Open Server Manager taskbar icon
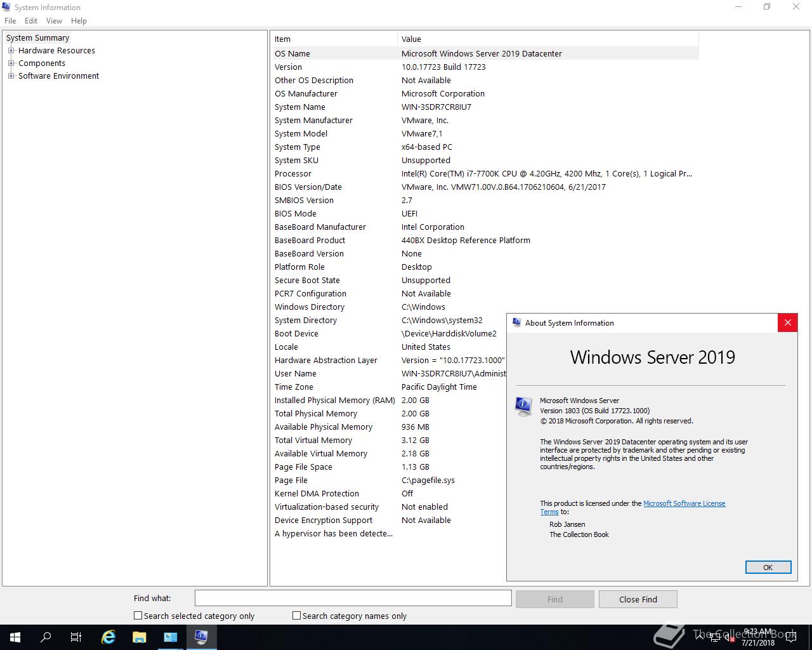The image size is (812, 650). click(171, 637)
